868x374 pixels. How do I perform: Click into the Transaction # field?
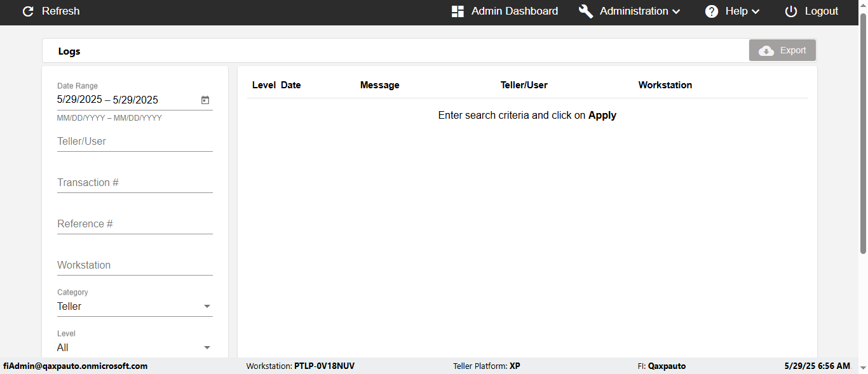(135, 183)
